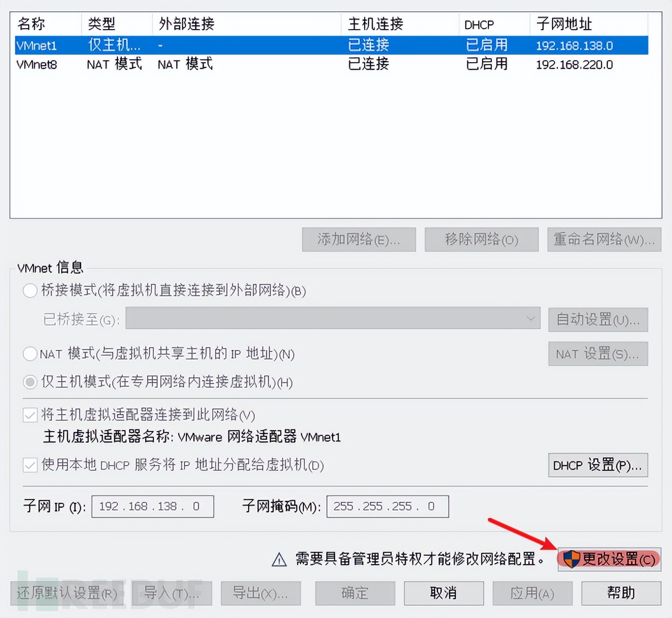Viewport: 672px width, 618px height.
Task: Select the VMnet1 host-only network row
Action: pyautogui.click(x=195, y=45)
